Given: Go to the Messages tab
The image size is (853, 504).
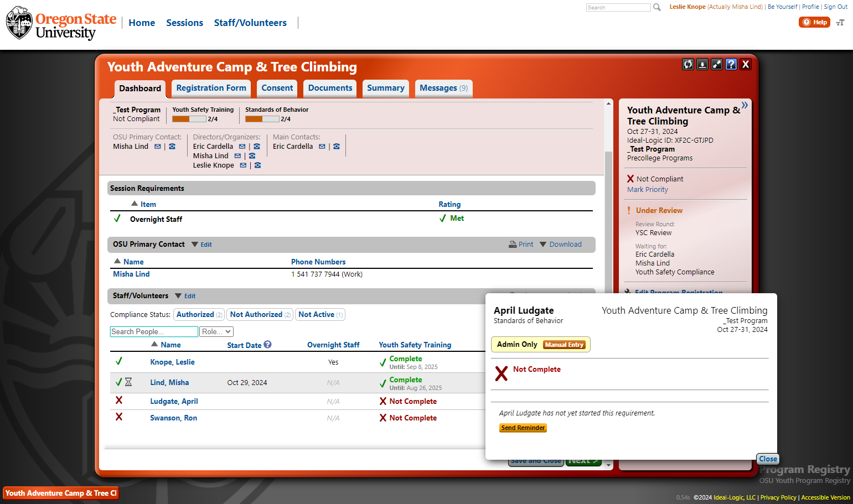Looking at the screenshot, I should pyautogui.click(x=443, y=88).
